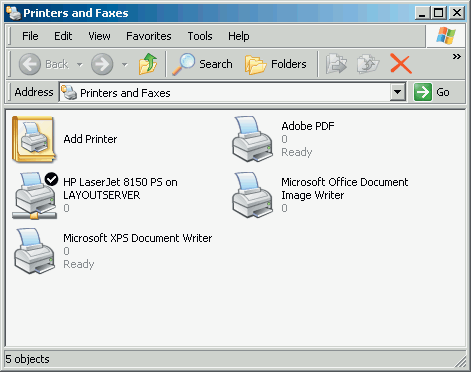
Task: Expand toolbar overflow chevron
Action: click(x=457, y=57)
